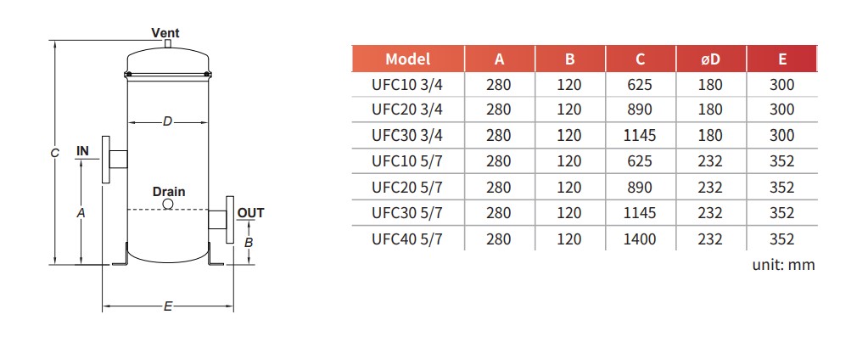Click the UFC30 3/4 model name
Image resolution: width=868 pixels, height=337 pixels.
(407, 135)
